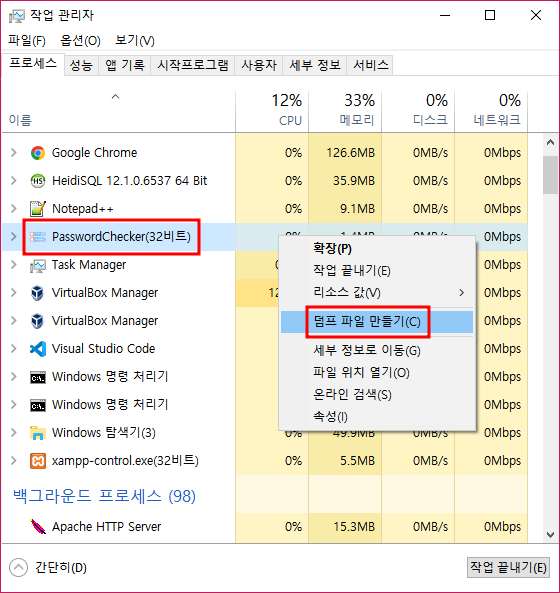Switch to the 성능 tab
560x593 pixels.
[81, 66]
